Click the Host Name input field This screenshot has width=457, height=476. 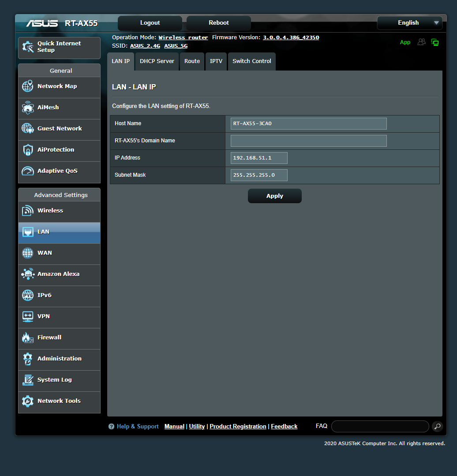tap(308, 123)
